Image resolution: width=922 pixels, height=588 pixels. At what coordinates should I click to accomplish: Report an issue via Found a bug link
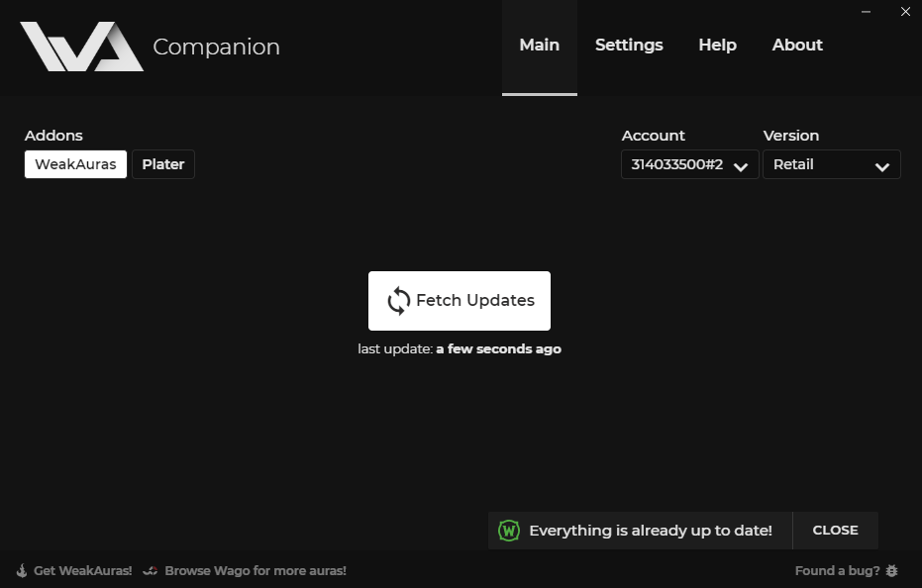click(x=837, y=570)
